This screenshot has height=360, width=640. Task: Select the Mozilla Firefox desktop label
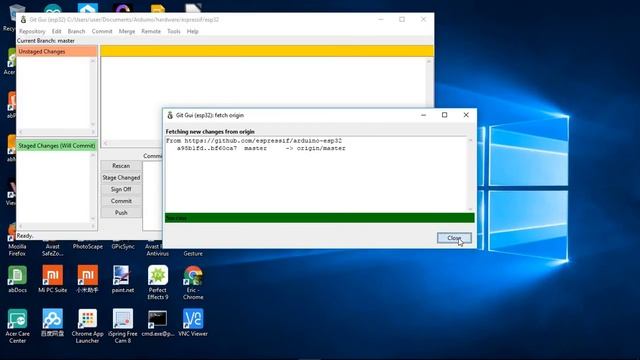[17, 250]
